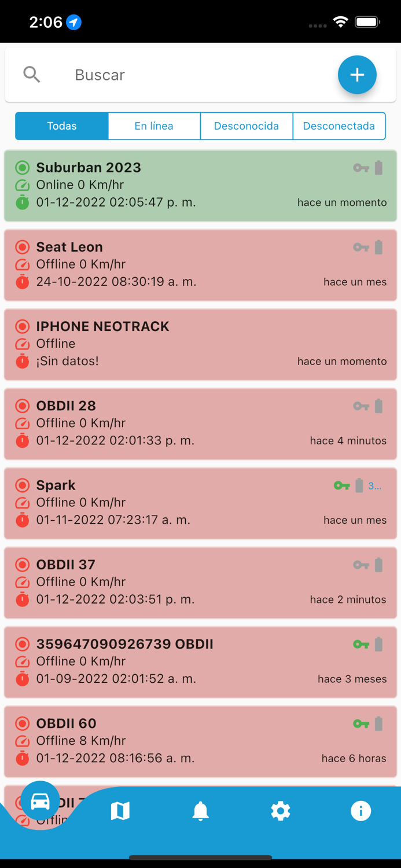Viewport: 401px width, 868px height.
Task: Tap the speed indicator icon on OBDII 28
Action: pos(22,423)
